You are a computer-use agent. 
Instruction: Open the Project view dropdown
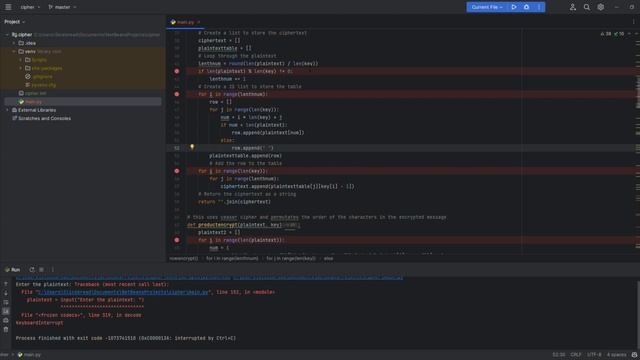(15, 22)
